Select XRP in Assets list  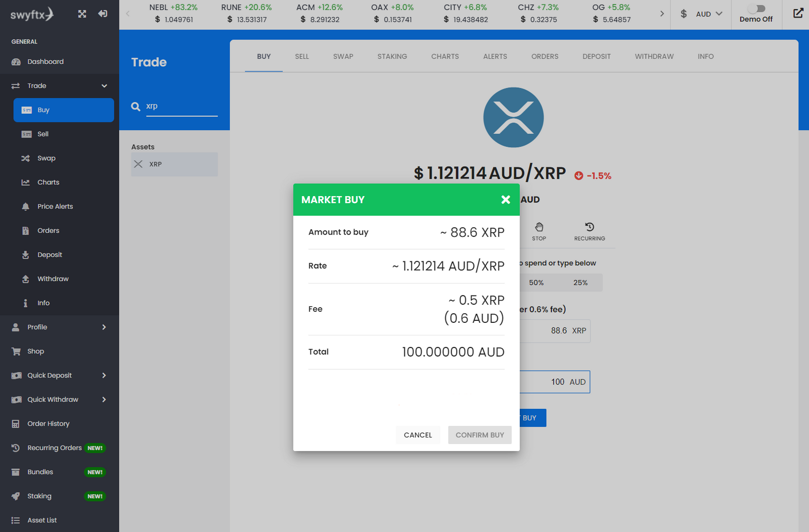pyautogui.click(x=174, y=164)
